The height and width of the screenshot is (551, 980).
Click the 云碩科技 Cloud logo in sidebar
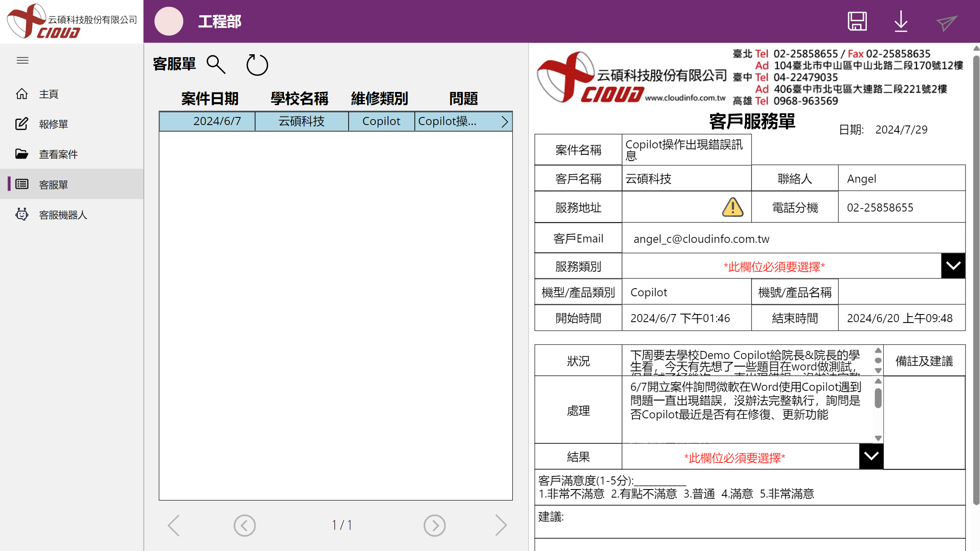pos(72,21)
